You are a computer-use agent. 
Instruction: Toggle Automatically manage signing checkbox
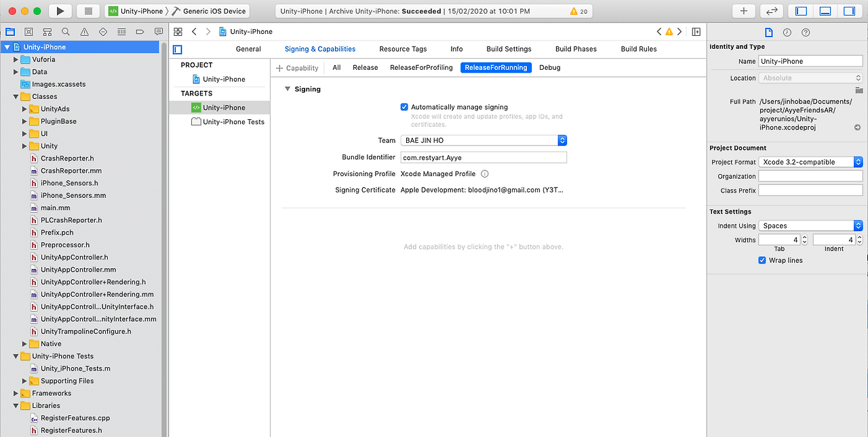click(x=404, y=107)
